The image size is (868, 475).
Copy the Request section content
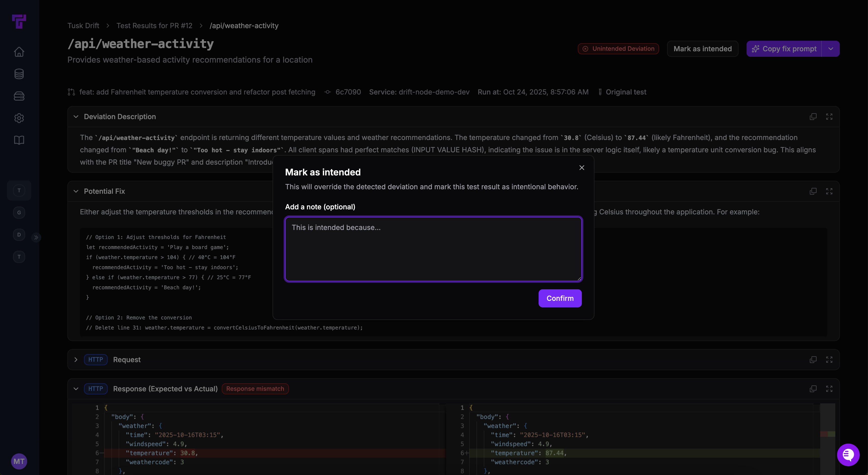[x=813, y=359]
